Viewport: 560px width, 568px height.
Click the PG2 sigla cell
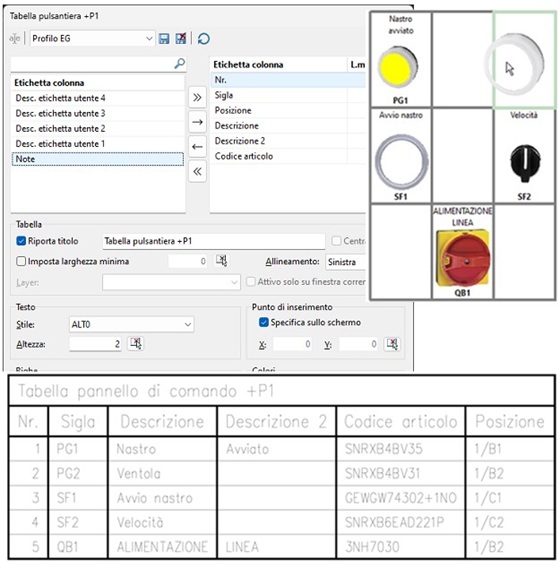click(78, 473)
